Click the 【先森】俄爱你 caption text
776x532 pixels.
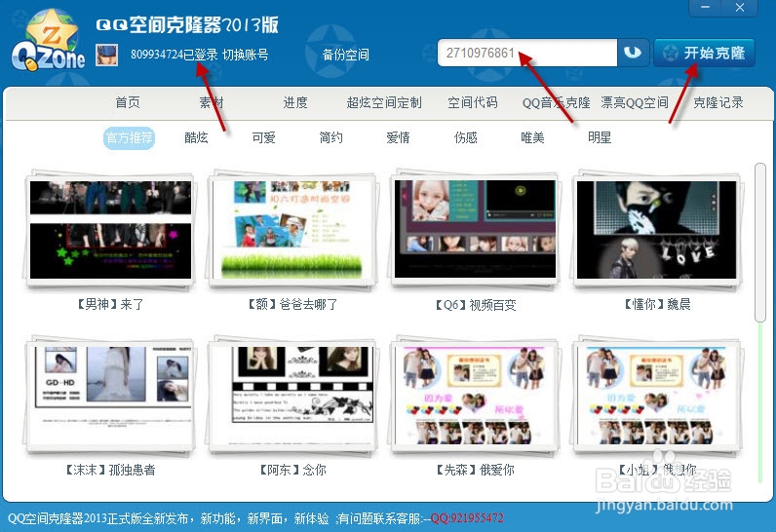point(475,470)
